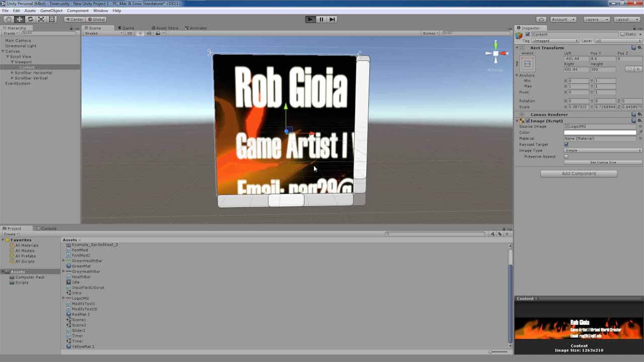Viewport: 644px width, 362px height.
Task: Open Image (Script) gear settings menu
Action: 640,121
